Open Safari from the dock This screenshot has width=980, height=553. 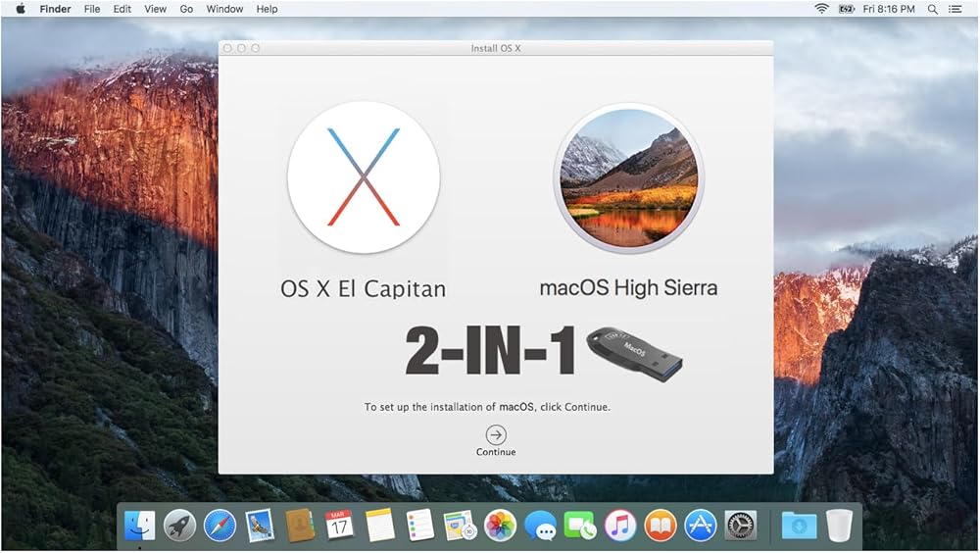(220, 526)
